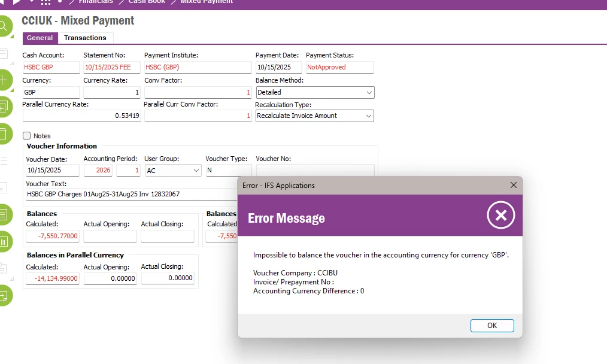Click the Parallel Currency Rate 0.53419 field
This screenshot has height=364, width=607.
coord(81,116)
